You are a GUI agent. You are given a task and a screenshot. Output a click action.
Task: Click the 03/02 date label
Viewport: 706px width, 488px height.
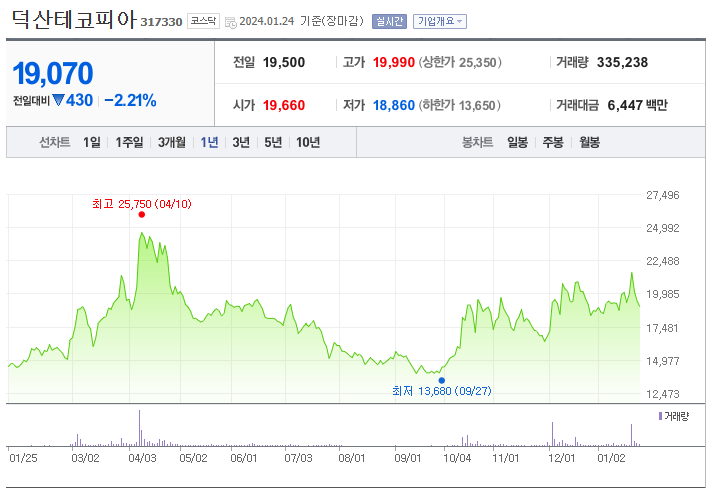pos(85,458)
